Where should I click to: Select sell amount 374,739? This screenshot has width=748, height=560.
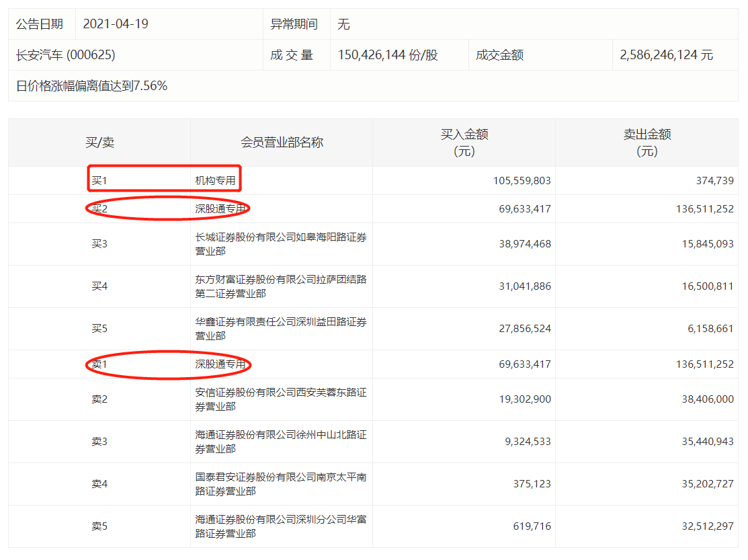point(714,180)
